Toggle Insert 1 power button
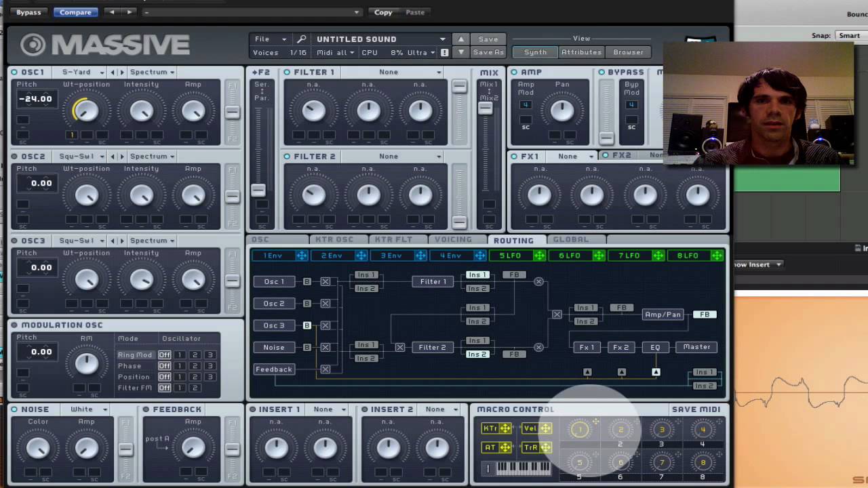 (x=252, y=409)
